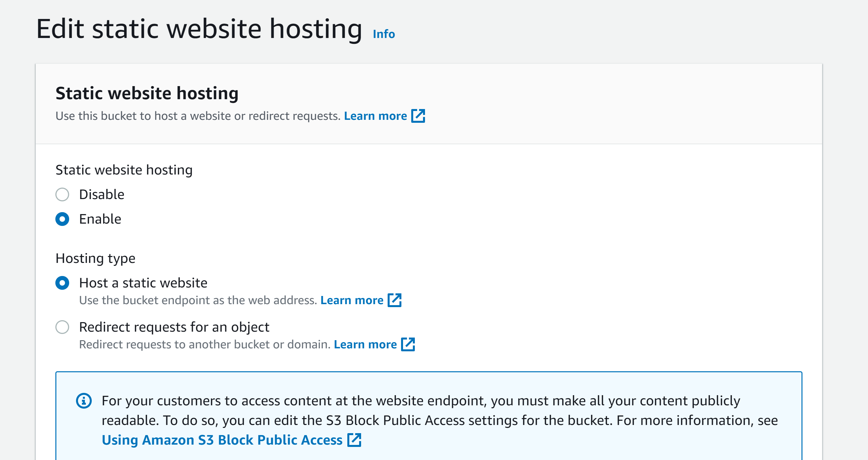Click the info circle icon in the notice box
The width and height of the screenshot is (868, 460).
tap(84, 401)
